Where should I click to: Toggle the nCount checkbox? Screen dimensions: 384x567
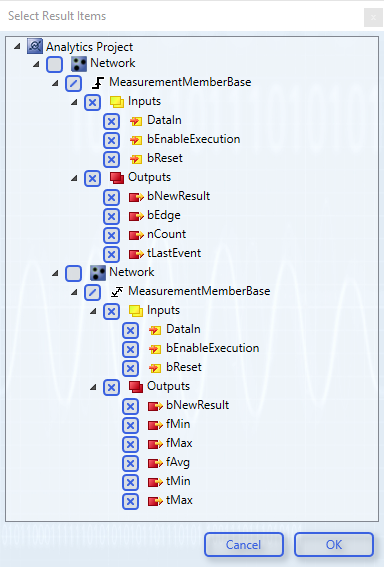111,235
